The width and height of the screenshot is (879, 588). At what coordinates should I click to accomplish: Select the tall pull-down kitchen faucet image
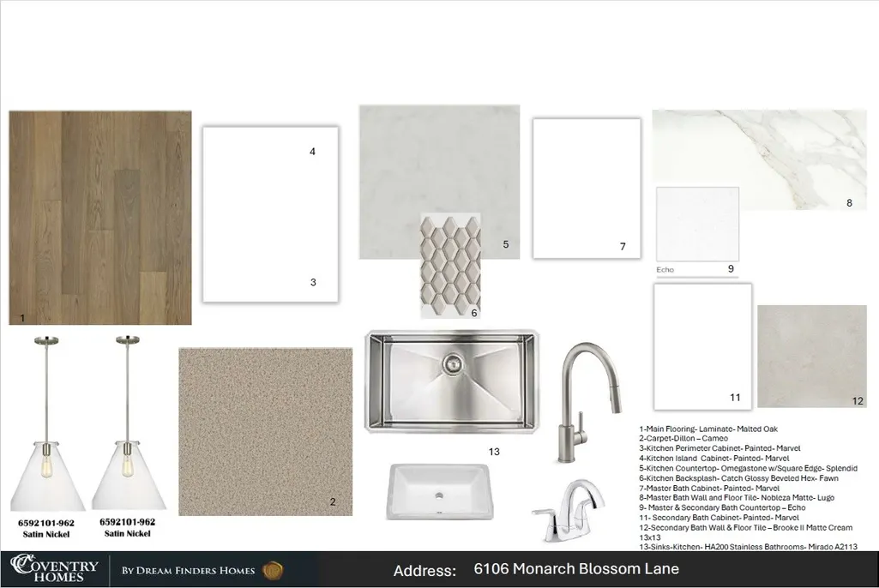coord(588,403)
